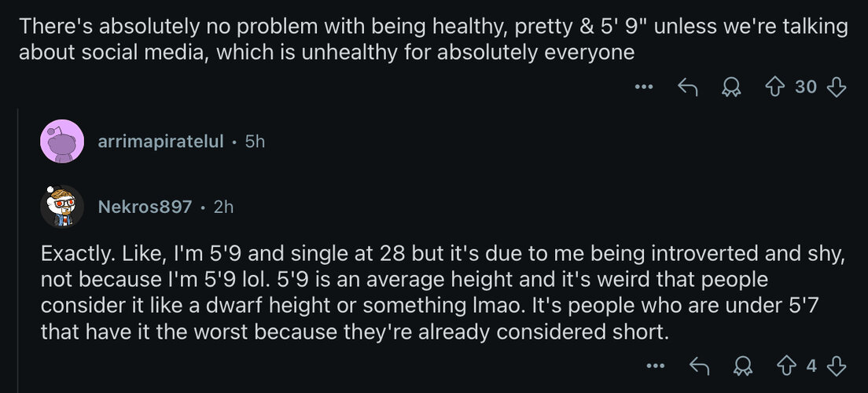
Task: Reply to Nekros897's comment
Action: [699, 365]
